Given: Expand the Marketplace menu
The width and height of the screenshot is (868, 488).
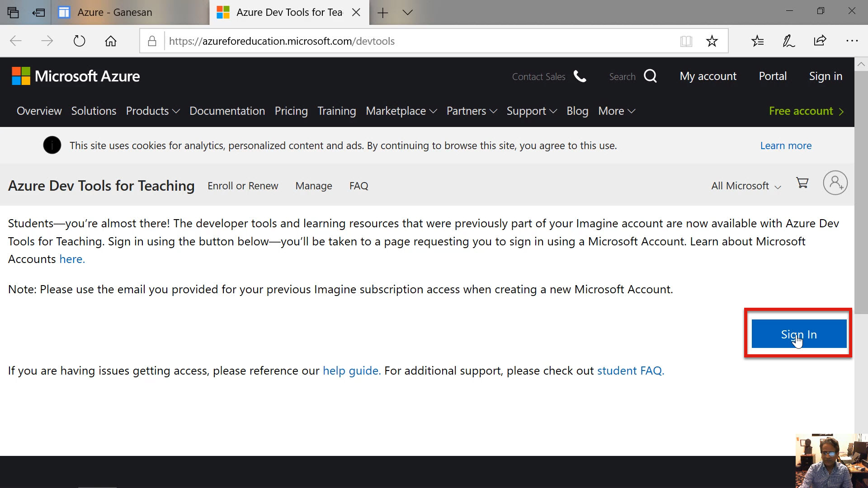Looking at the screenshot, I should pyautogui.click(x=401, y=111).
